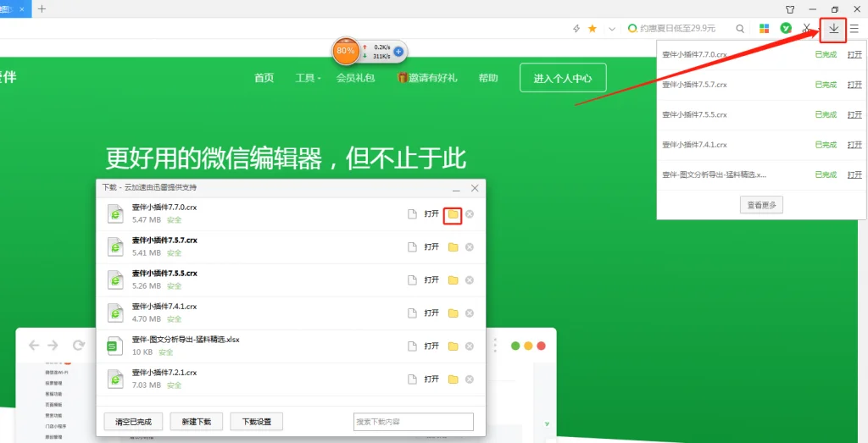Open the browser hamburger main menu
This screenshot has width=868, height=443.
click(x=854, y=29)
